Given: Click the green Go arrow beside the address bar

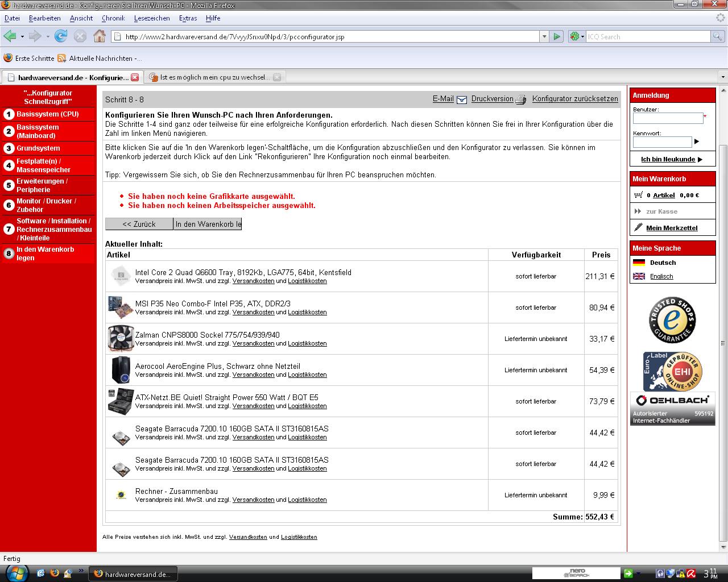Looking at the screenshot, I should pos(557,36).
